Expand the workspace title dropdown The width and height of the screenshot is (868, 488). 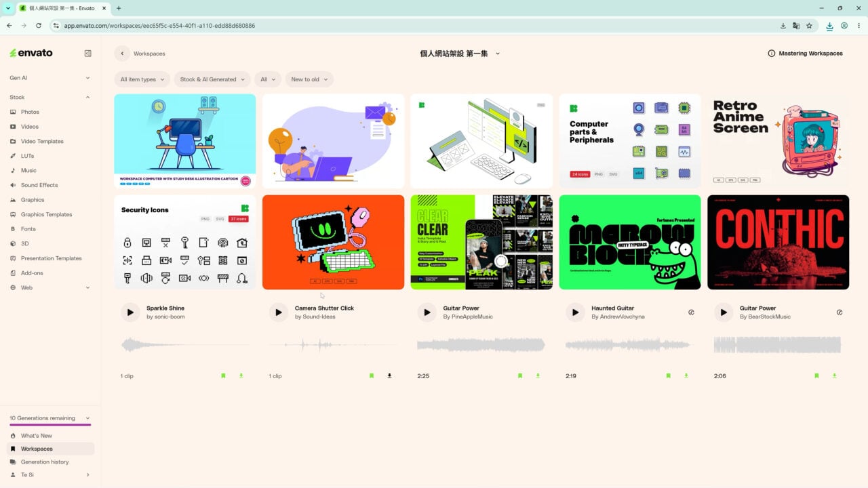[498, 54]
